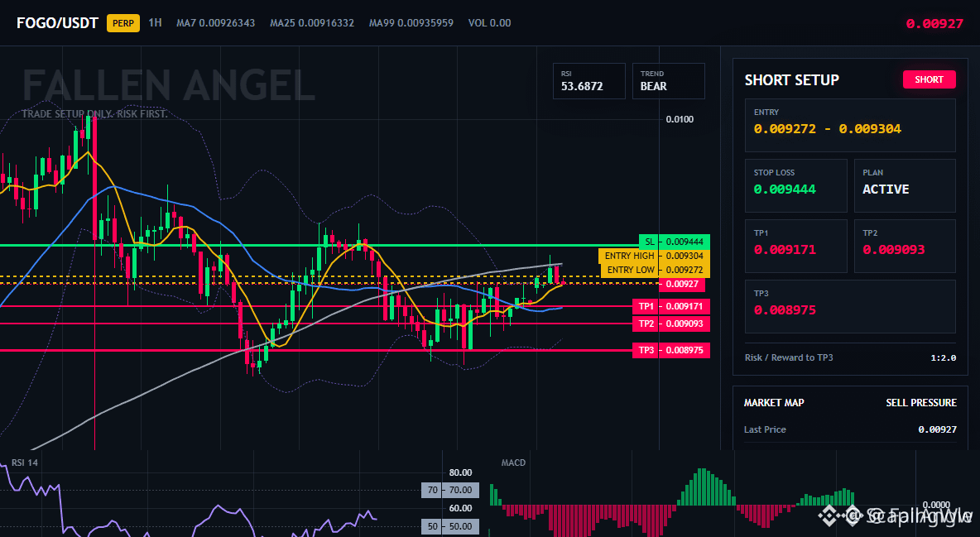
Task: Click the pink SHORT button
Action: pyautogui.click(x=929, y=79)
